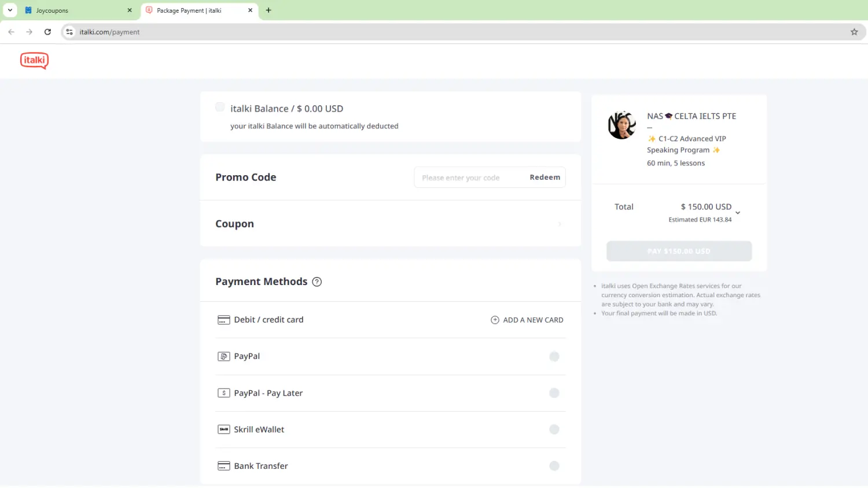Image resolution: width=868 pixels, height=488 pixels.
Task: Click the italki logo
Action: pyautogui.click(x=34, y=60)
